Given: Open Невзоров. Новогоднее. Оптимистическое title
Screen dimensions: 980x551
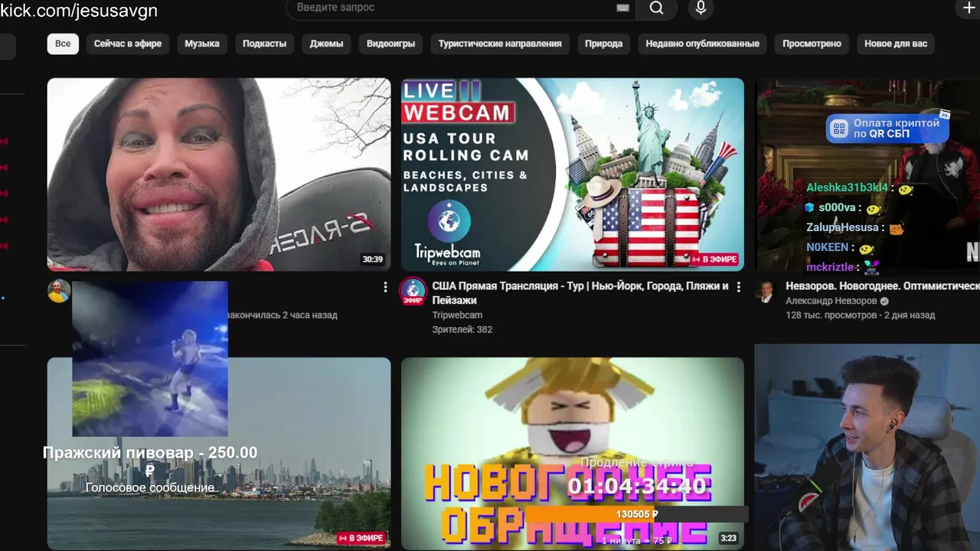Looking at the screenshot, I should pos(883,286).
